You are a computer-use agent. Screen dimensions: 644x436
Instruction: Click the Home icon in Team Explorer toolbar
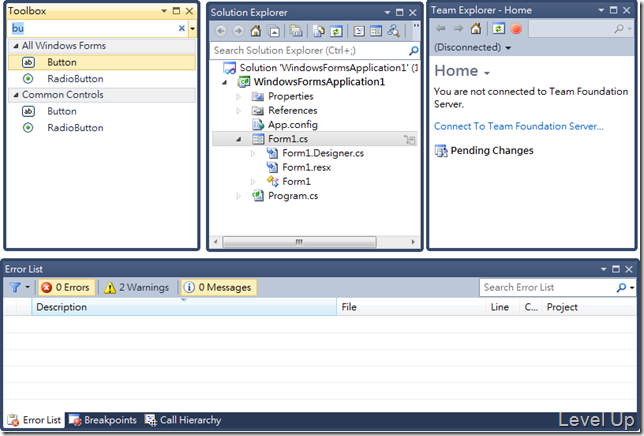click(x=476, y=28)
